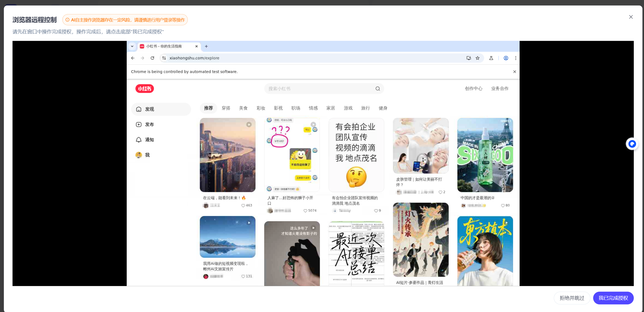644x312 pixels.
Task: Reload the page with refresh icon
Action: tap(152, 58)
